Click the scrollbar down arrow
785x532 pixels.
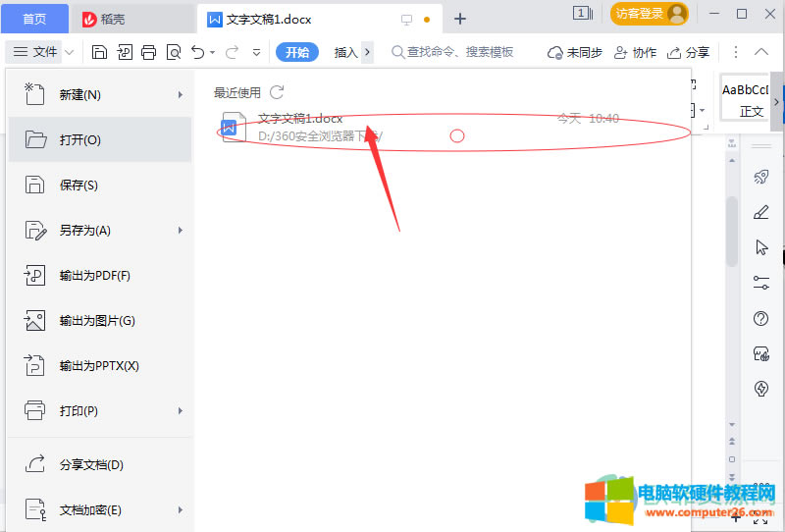point(732,424)
